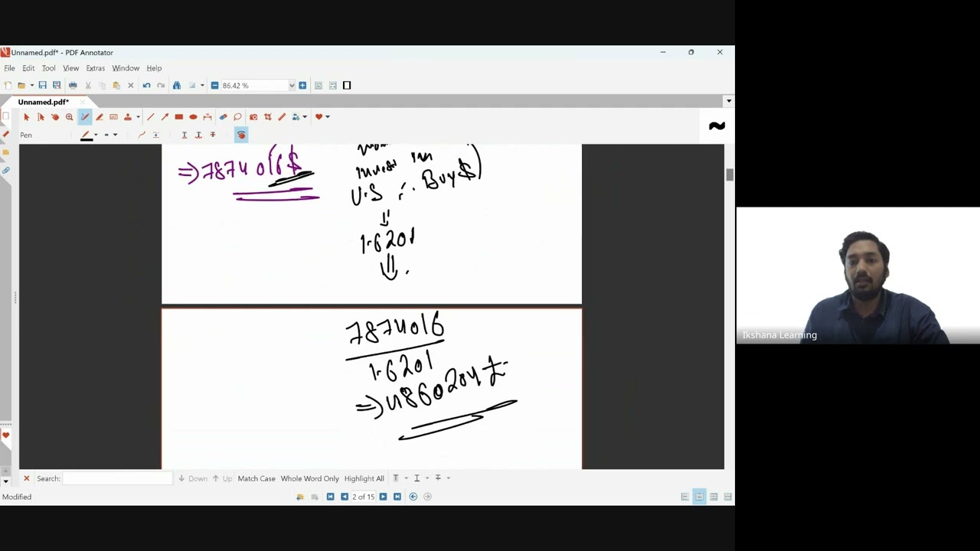Go to the next page

(x=383, y=497)
